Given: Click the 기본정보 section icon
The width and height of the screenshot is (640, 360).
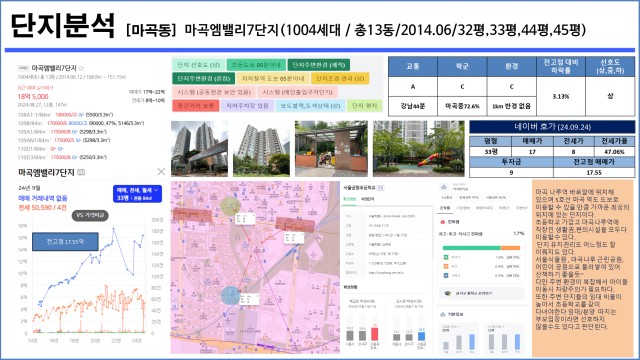Looking at the screenshot, I should click(443, 314).
